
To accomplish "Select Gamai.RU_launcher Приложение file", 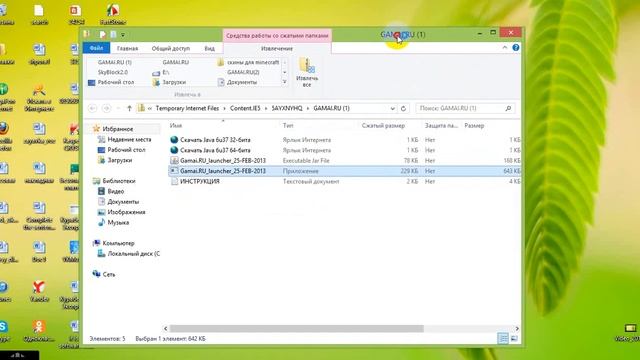I will pyautogui.click(x=223, y=171).
